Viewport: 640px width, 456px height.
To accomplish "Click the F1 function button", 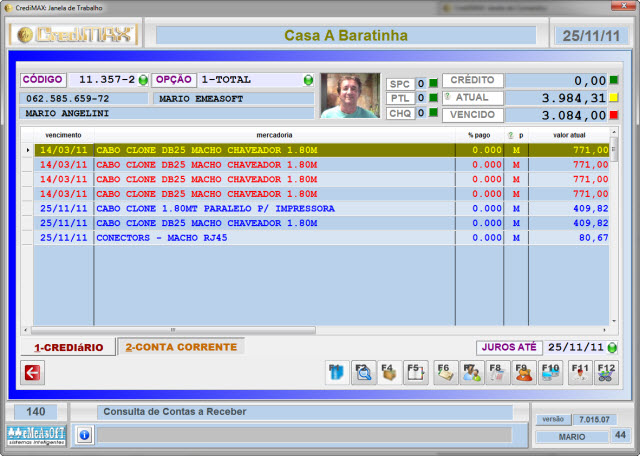I will click(x=337, y=373).
